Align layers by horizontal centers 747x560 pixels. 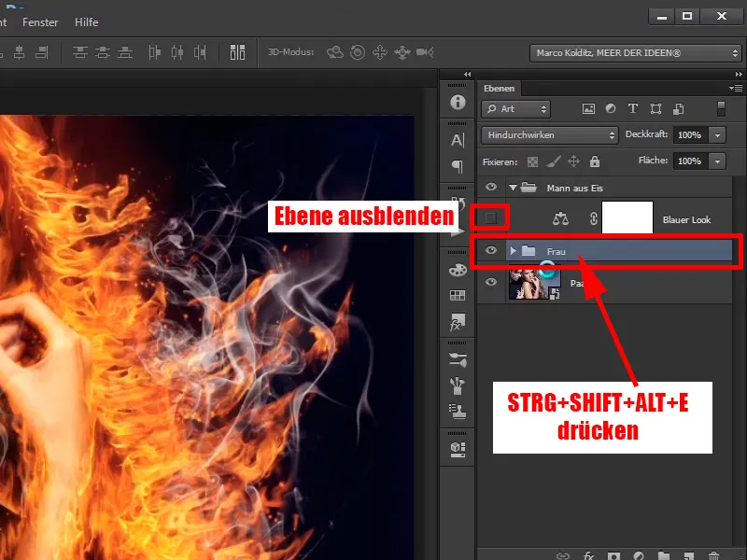[19, 52]
